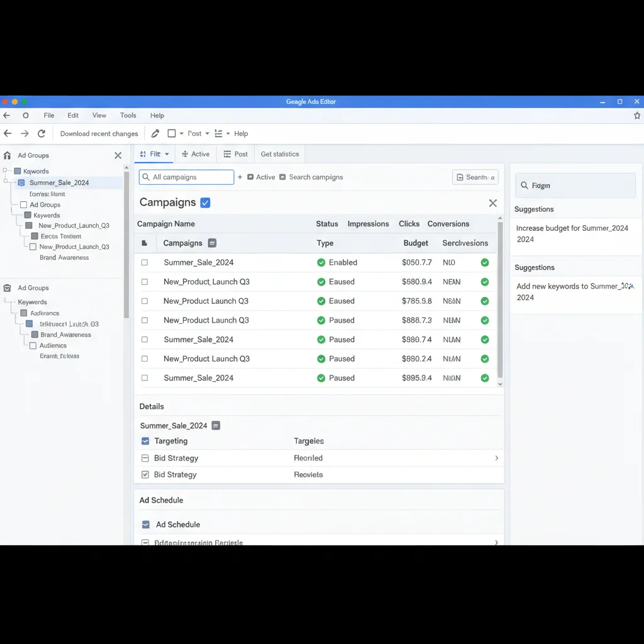
Task: Collapse the Keywords tree node
Action: pyautogui.click(x=5, y=170)
